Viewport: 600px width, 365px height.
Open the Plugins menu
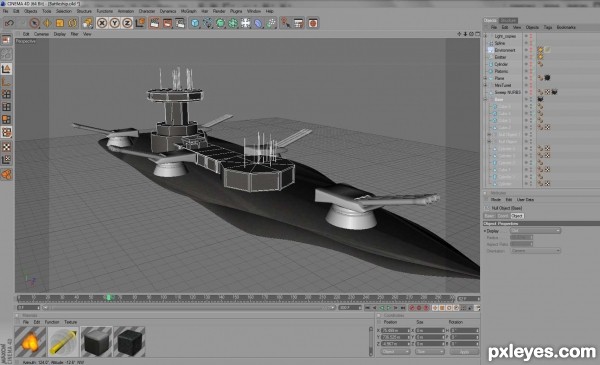(236, 11)
